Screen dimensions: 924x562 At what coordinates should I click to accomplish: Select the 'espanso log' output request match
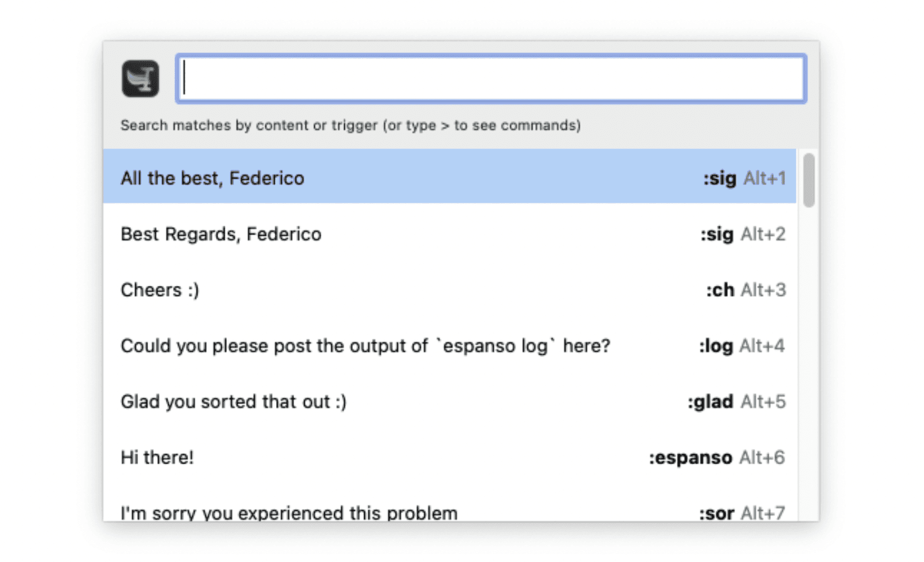tap(365, 346)
